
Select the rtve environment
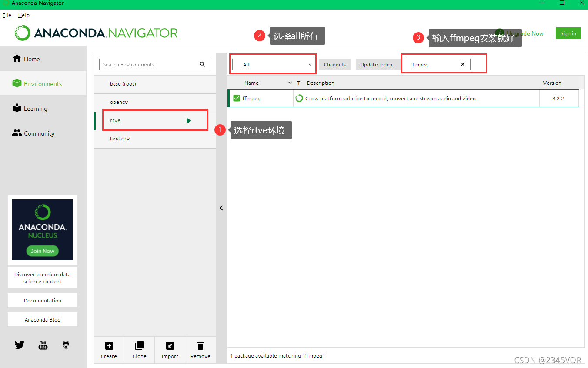[x=155, y=120]
